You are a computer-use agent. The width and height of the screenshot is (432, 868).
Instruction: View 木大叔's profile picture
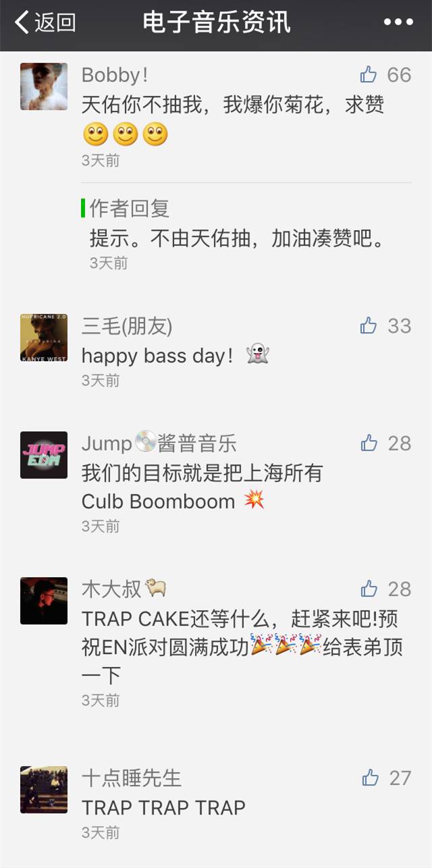(x=44, y=601)
